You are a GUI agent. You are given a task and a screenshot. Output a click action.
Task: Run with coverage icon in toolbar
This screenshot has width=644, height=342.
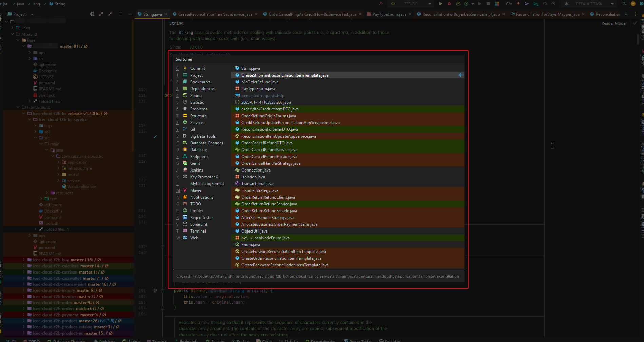click(x=458, y=4)
